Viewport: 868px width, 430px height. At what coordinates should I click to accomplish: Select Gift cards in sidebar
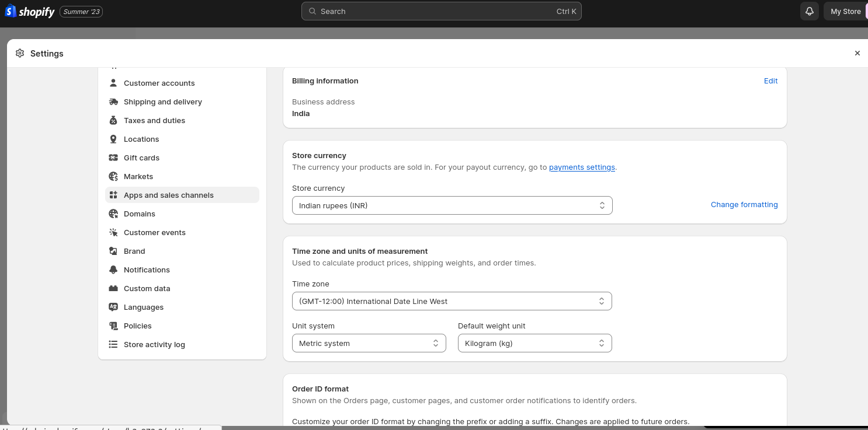(x=182, y=158)
